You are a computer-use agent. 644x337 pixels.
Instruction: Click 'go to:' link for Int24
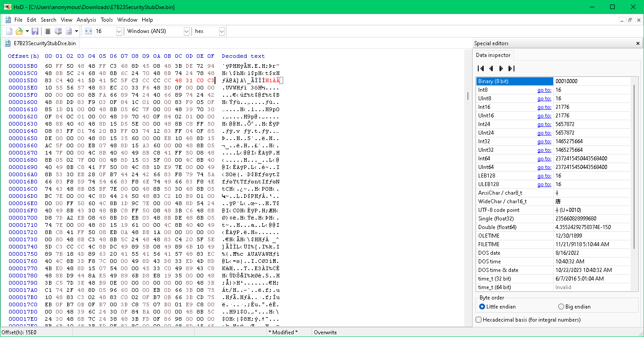(x=544, y=124)
